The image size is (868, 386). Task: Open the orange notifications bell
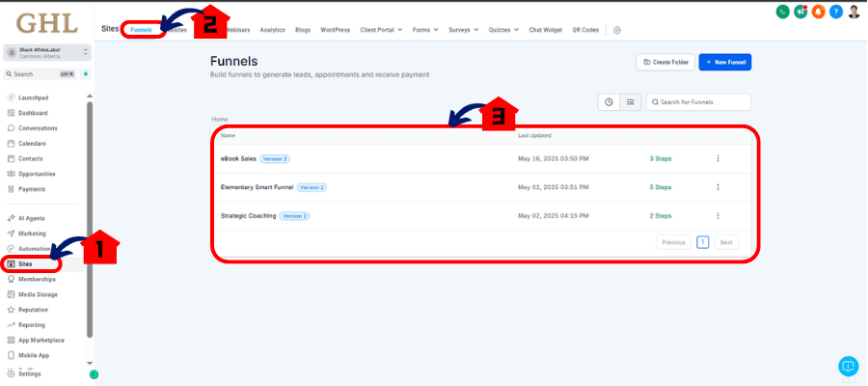click(818, 11)
